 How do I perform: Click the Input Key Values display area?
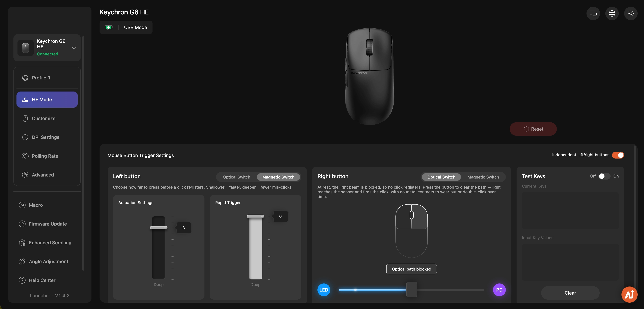[570, 262]
